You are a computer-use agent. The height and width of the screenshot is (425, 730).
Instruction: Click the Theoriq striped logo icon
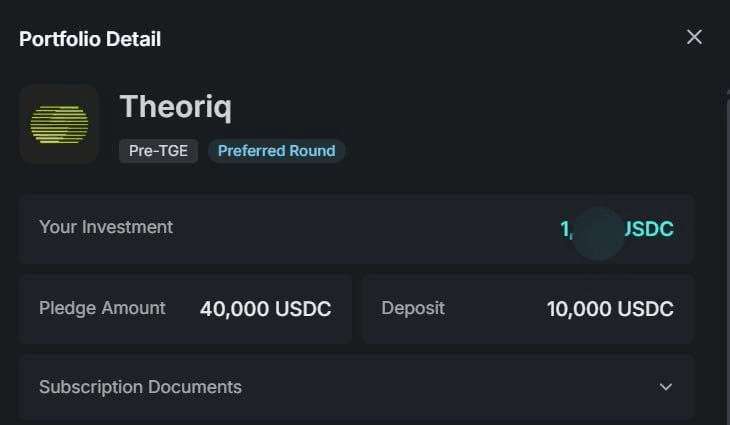(x=59, y=124)
